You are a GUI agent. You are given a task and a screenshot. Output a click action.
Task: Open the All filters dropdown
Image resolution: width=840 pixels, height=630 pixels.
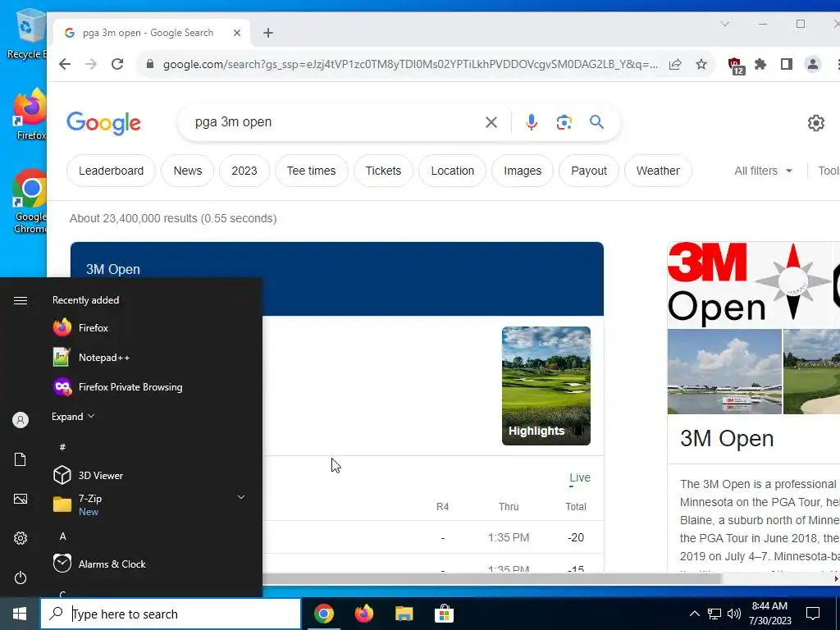tap(763, 171)
